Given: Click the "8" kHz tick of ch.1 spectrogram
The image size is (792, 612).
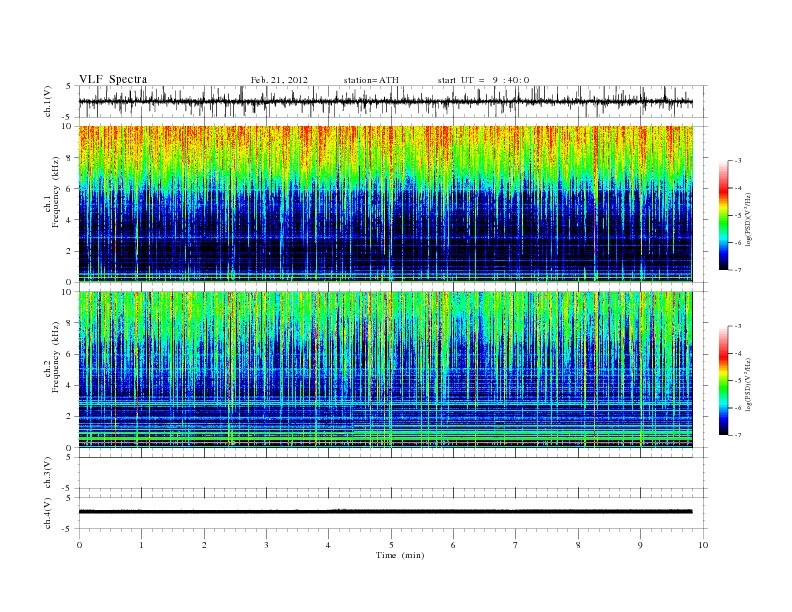Looking at the screenshot, I should coord(70,158).
